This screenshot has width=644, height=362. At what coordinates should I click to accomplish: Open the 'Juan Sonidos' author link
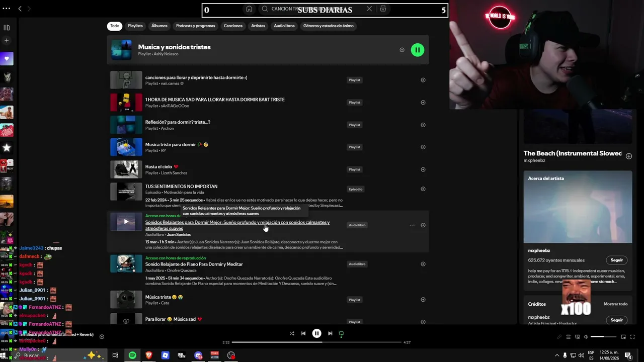179,235
